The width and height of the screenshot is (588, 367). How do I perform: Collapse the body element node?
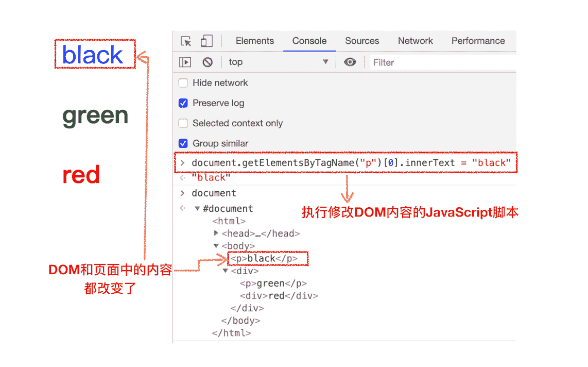(x=216, y=245)
